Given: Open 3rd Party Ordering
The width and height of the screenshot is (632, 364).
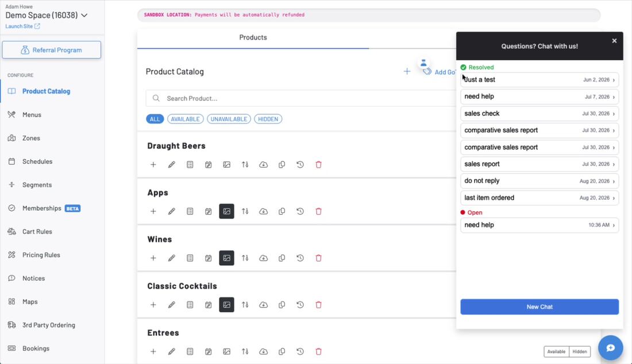Looking at the screenshot, I should click(48, 325).
